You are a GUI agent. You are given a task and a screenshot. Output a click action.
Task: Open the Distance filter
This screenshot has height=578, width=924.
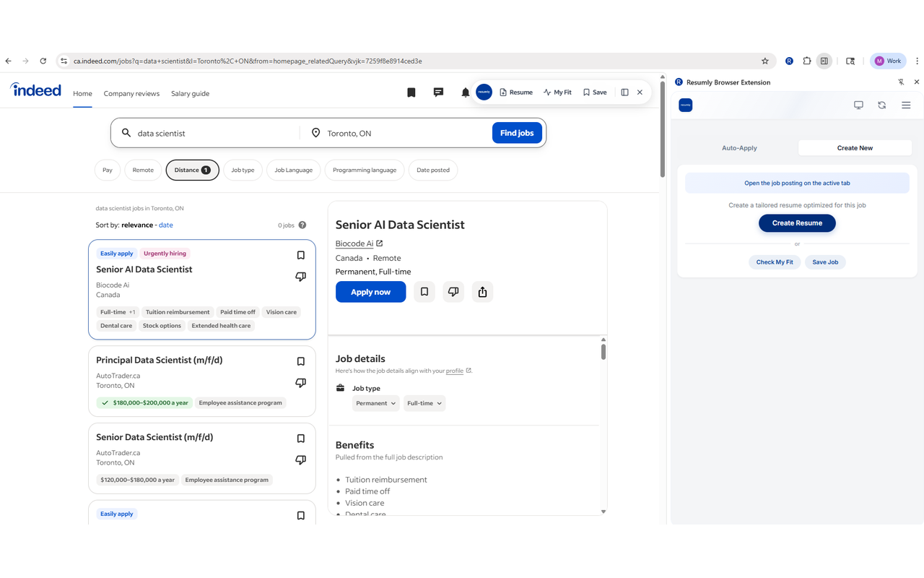coord(192,170)
